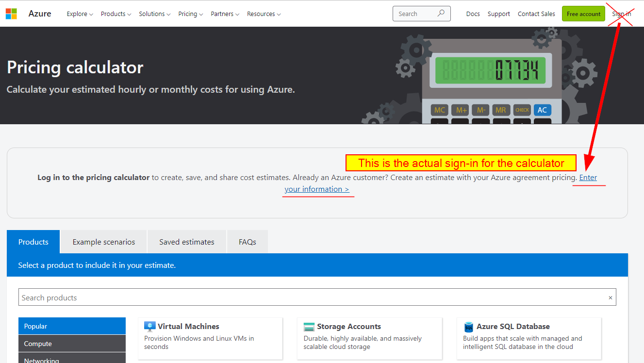
Task: Click 'Log in to the pricing calculator' text
Action: (x=94, y=178)
